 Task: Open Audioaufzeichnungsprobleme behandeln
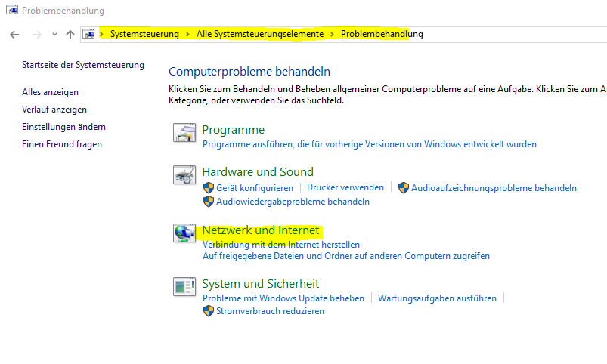click(494, 188)
